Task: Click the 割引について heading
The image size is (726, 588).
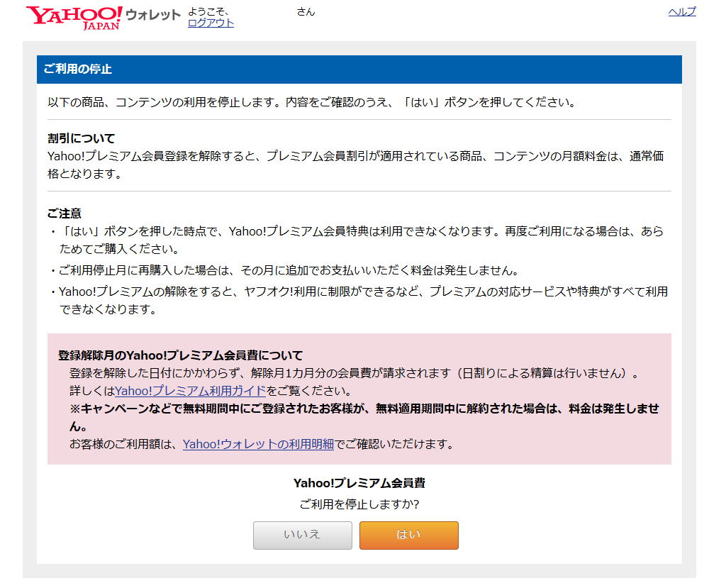Action: point(81,138)
